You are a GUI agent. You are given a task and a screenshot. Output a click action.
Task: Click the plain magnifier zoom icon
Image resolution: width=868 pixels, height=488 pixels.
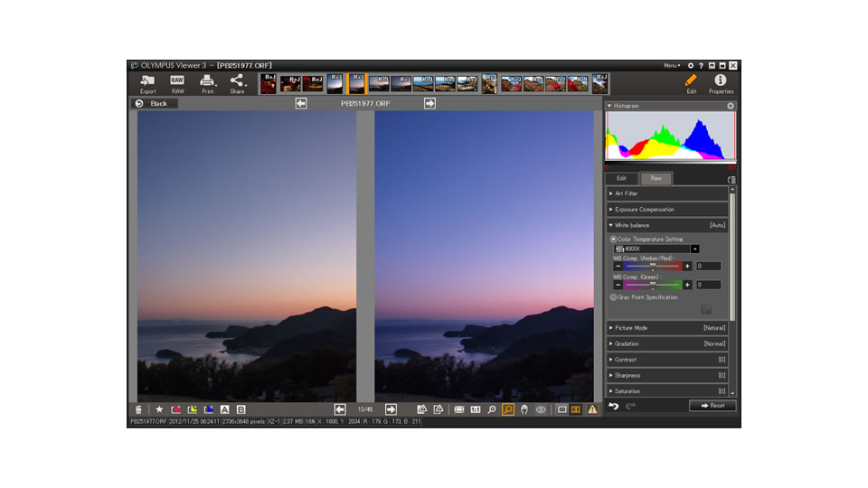tap(492, 409)
